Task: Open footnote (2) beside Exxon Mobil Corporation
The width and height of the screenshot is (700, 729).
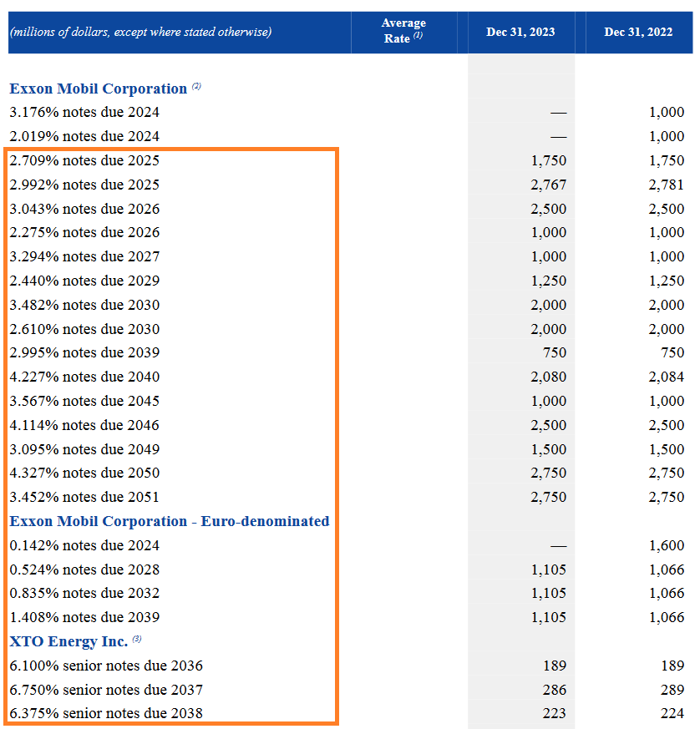Action: (197, 84)
